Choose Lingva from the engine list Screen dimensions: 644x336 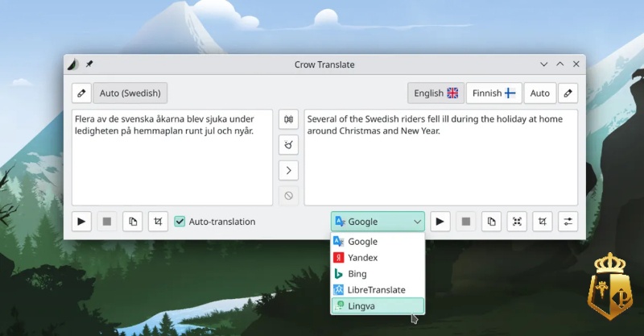(378, 306)
